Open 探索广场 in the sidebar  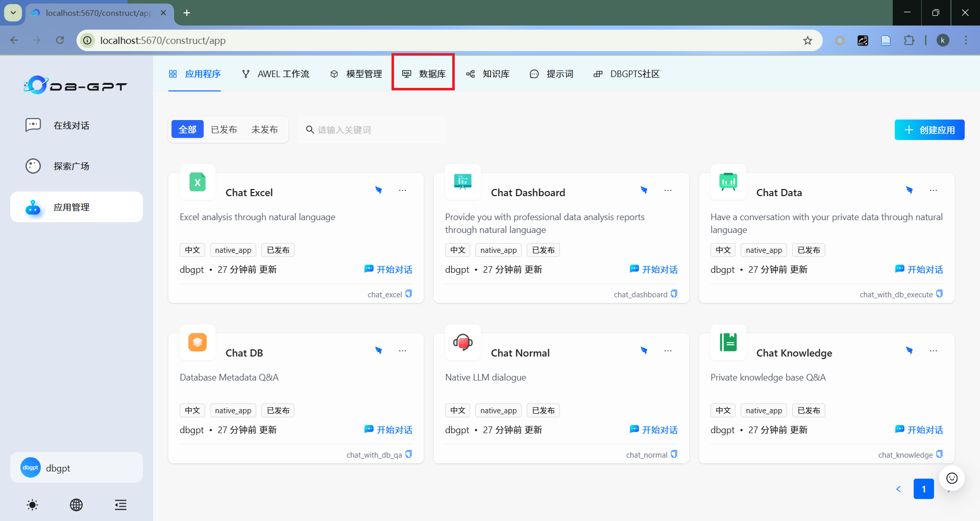tap(71, 167)
